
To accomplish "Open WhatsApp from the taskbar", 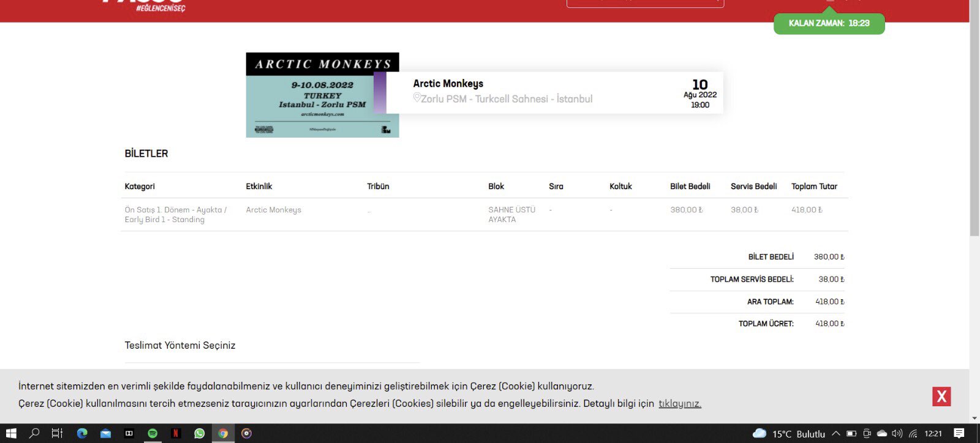I will click(x=199, y=433).
